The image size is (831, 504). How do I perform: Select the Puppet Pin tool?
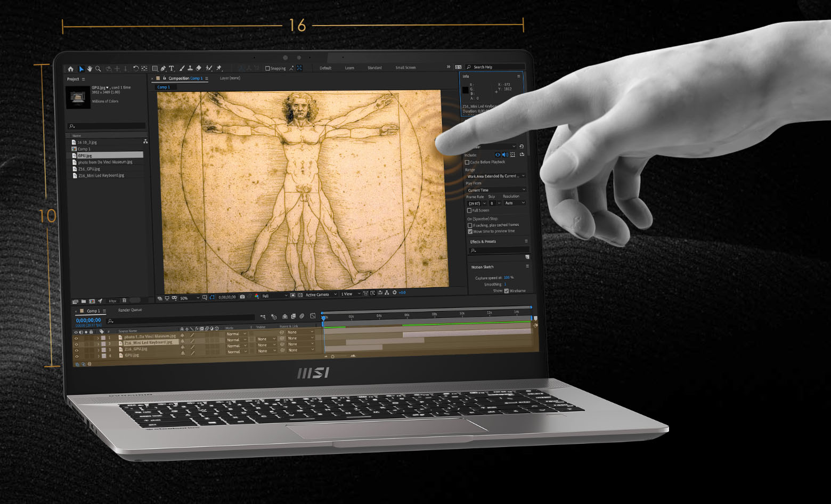coord(218,68)
